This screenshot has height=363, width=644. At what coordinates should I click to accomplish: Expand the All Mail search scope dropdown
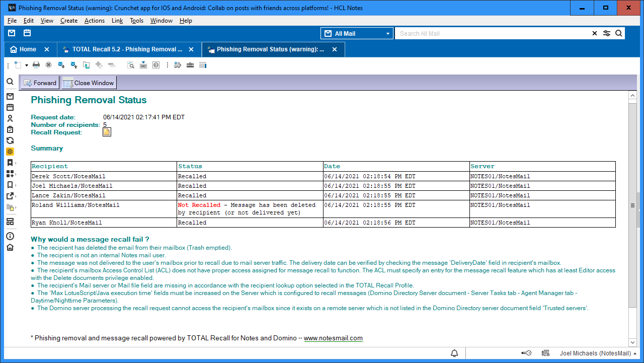[x=387, y=34]
